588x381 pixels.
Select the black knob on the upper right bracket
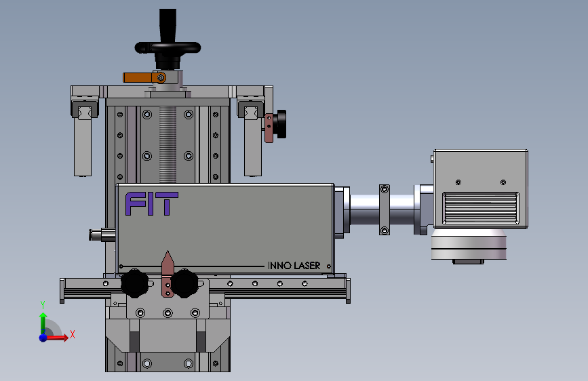(x=279, y=124)
